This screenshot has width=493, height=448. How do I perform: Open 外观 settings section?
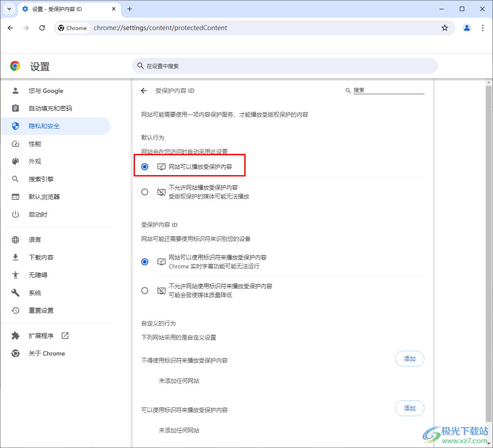(55, 161)
